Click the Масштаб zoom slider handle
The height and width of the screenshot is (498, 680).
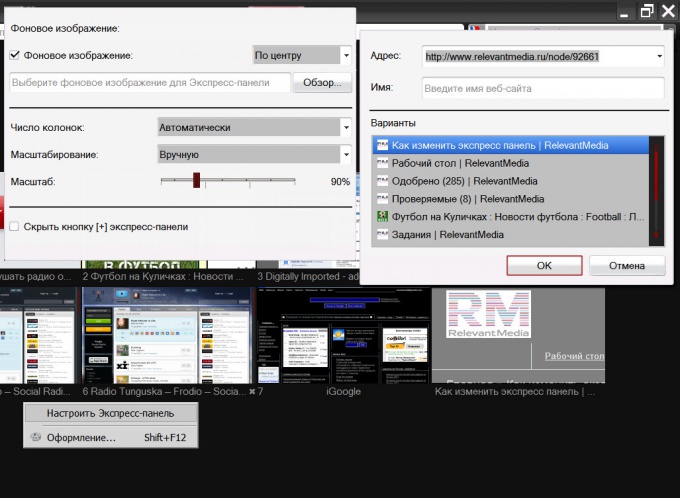pos(196,180)
